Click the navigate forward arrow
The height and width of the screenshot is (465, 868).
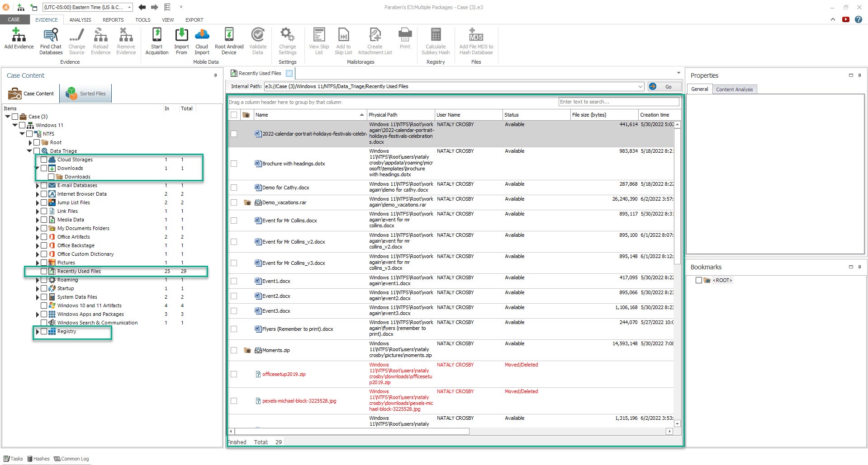click(x=155, y=7)
